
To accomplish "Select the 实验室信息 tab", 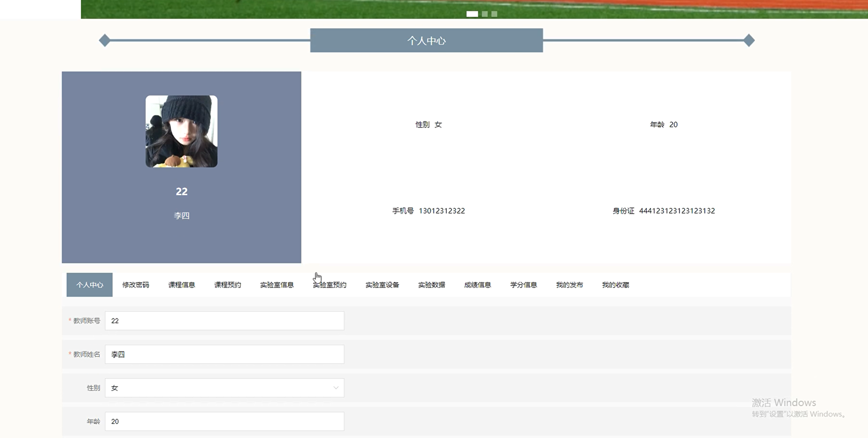I will pyautogui.click(x=277, y=285).
